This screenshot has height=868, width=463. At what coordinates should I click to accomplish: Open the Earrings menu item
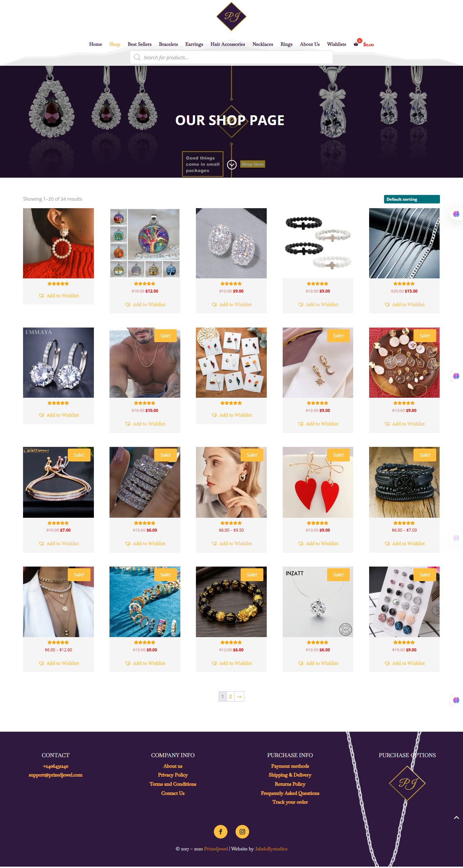[x=194, y=44]
